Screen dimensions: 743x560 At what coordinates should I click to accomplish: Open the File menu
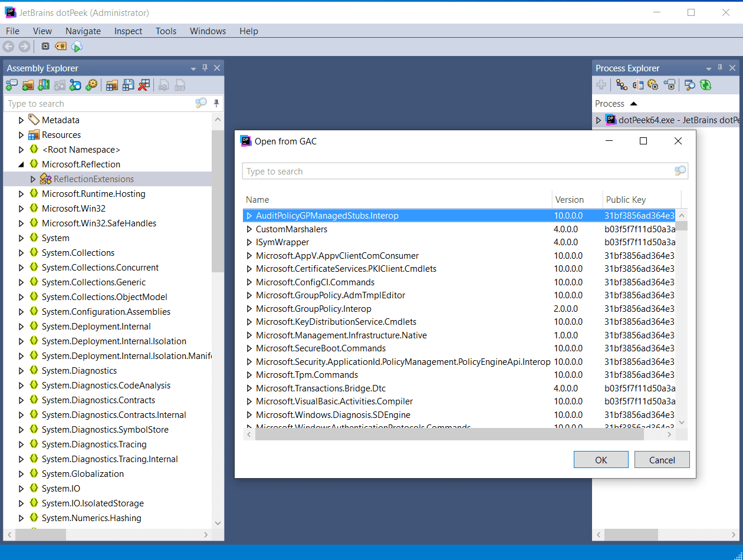click(x=12, y=31)
